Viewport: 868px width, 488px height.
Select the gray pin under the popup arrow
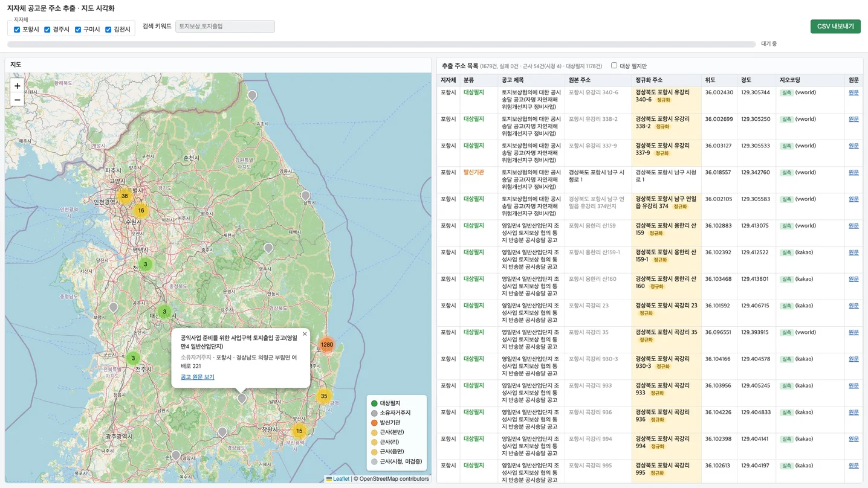tap(242, 399)
